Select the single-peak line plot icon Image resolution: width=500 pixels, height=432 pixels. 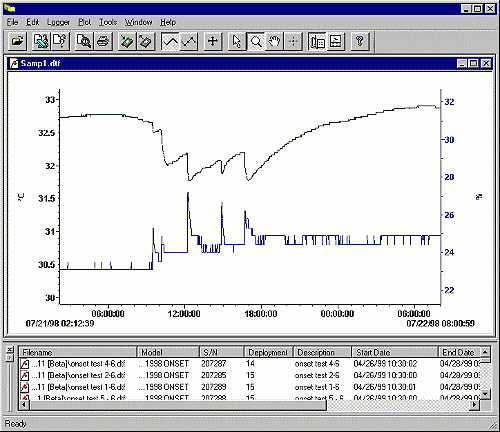pyautogui.click(x=170, y=41)
